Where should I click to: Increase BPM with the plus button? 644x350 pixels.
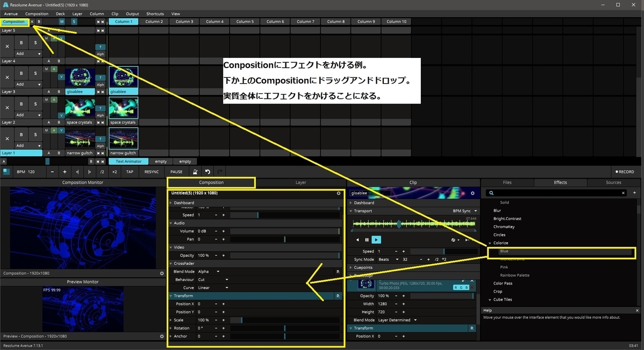point(64,172)
